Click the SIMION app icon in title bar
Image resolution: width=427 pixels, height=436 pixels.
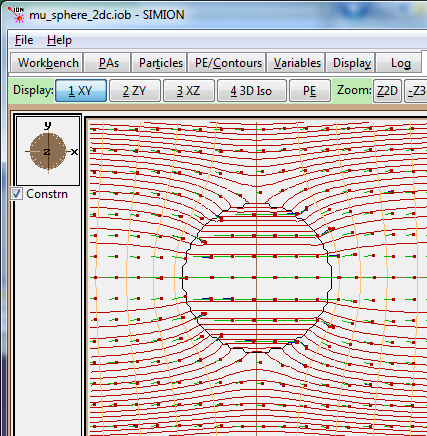pyautogui.click(x=16, y=14)
